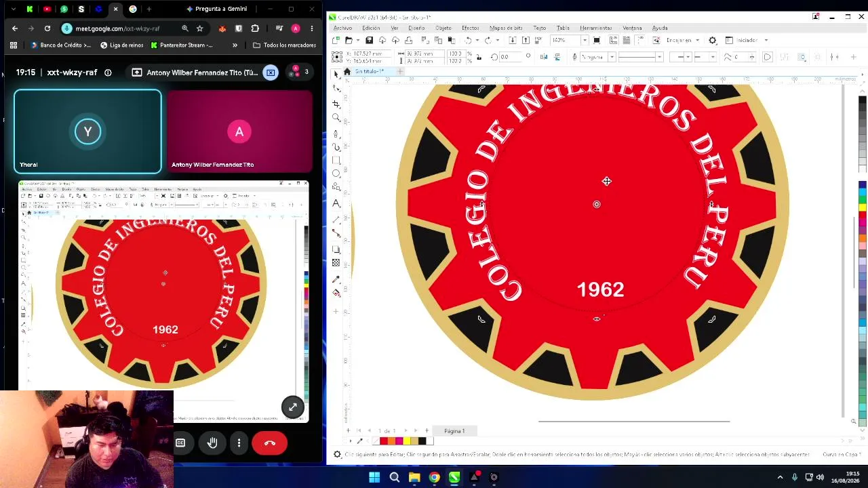This screenshot has height=488, width=868.
Task: Open Undo history dropdown arrow
Action: coord(476,40)
